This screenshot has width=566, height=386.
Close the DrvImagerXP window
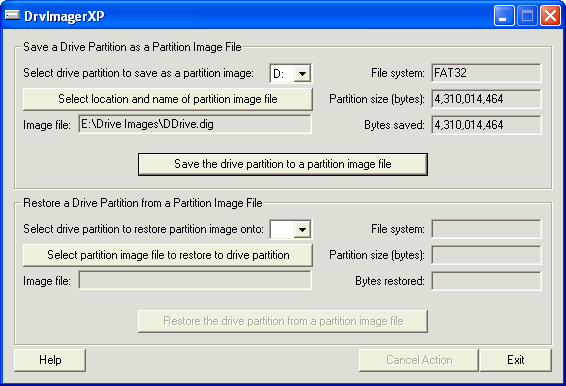[x=550, y=16]
